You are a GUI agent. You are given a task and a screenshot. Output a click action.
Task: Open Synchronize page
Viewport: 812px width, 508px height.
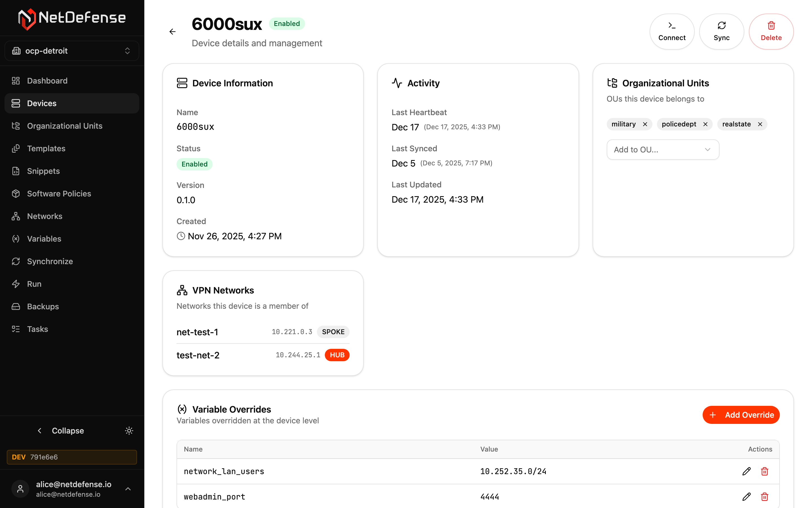click(x=72, y=261)
